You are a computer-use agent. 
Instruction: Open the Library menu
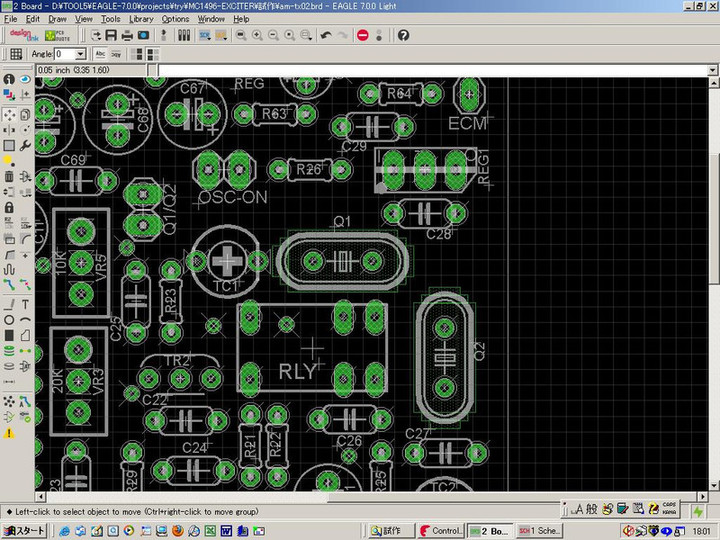(141, 19)
